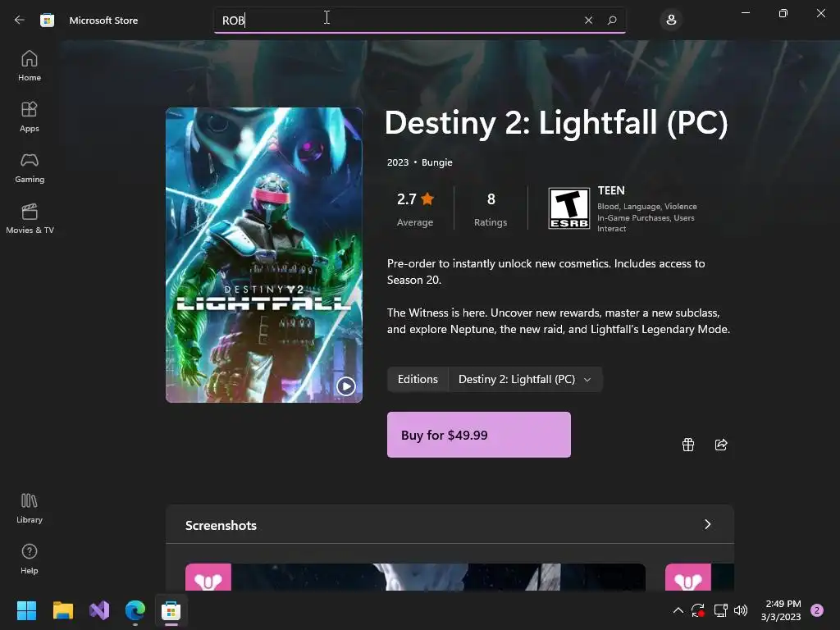The width and height of the screenshot is (840, 630).
Task: Expand the Editions dropdown
Action: (x=524, y=379)
